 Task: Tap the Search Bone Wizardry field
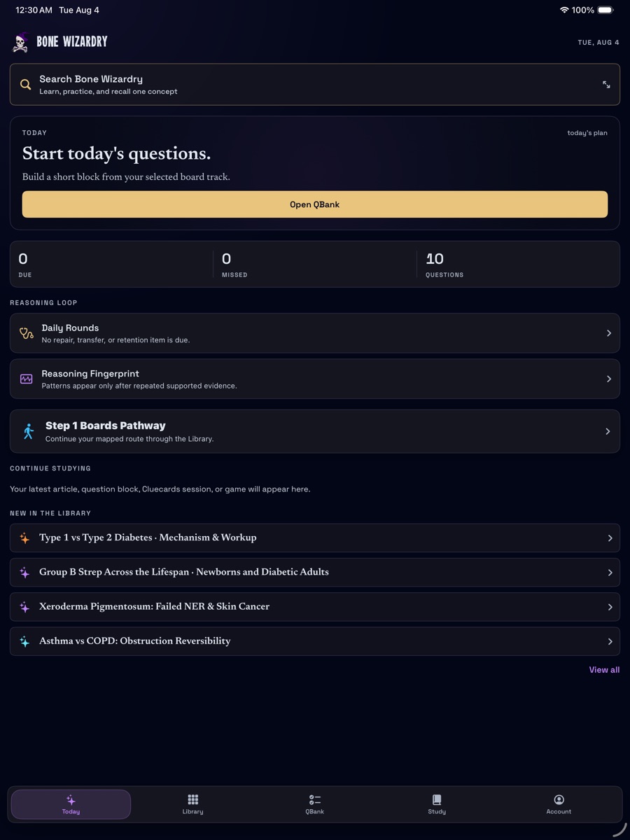[x=315, y=85]
